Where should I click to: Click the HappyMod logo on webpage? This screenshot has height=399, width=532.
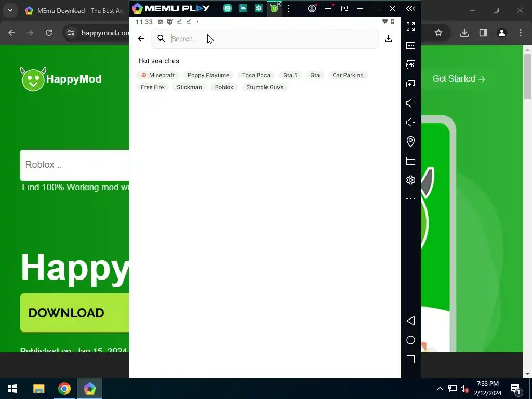pyautogui.click(x=61, y=79)
